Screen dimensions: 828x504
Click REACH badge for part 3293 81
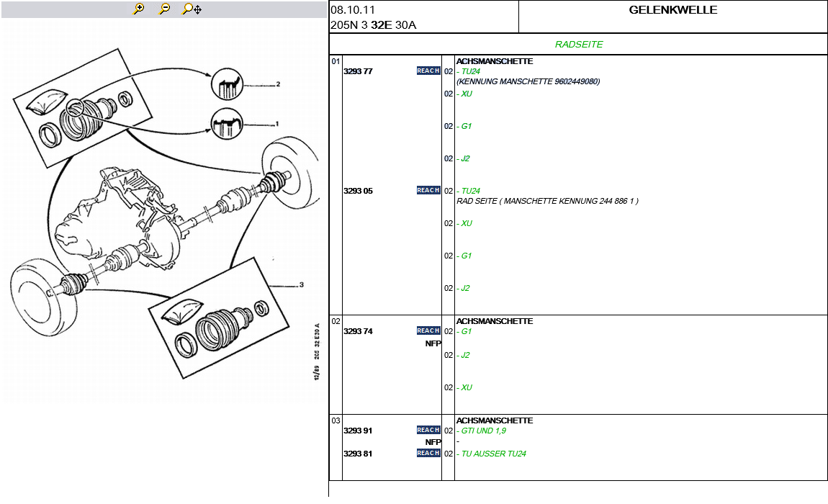[x=428, y=453]
